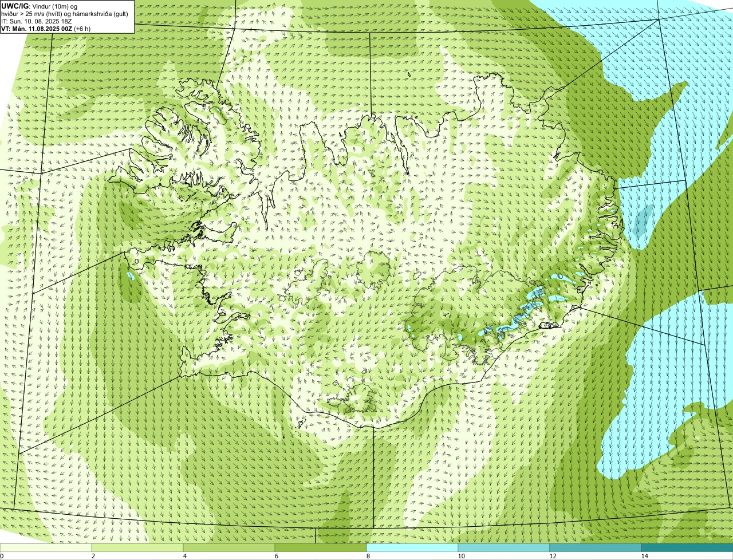Click the 'VT: Mán. 11.08.2025 00Z (+6 h)' line
Viewport: 733px width, 560px height.
[46, 29]
